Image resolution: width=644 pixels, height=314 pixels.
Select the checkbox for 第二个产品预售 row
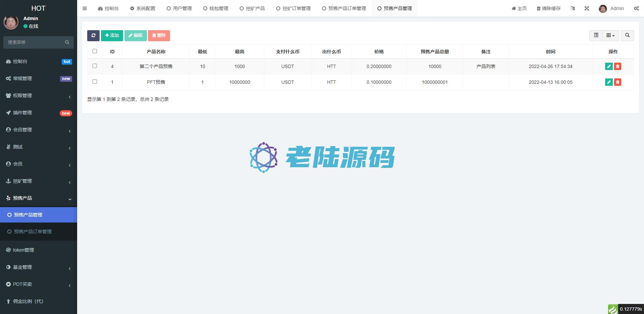[x=95, y=66]
